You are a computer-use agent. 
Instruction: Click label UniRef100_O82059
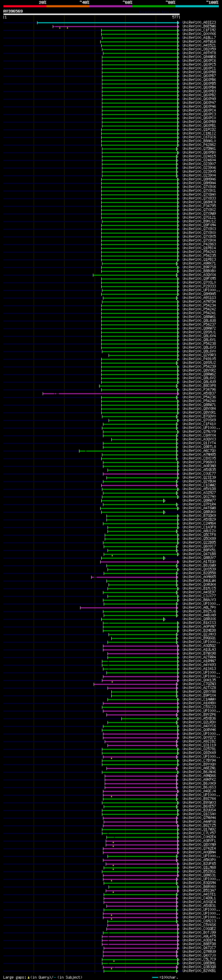pyautogui.click(x=199, y=49)
